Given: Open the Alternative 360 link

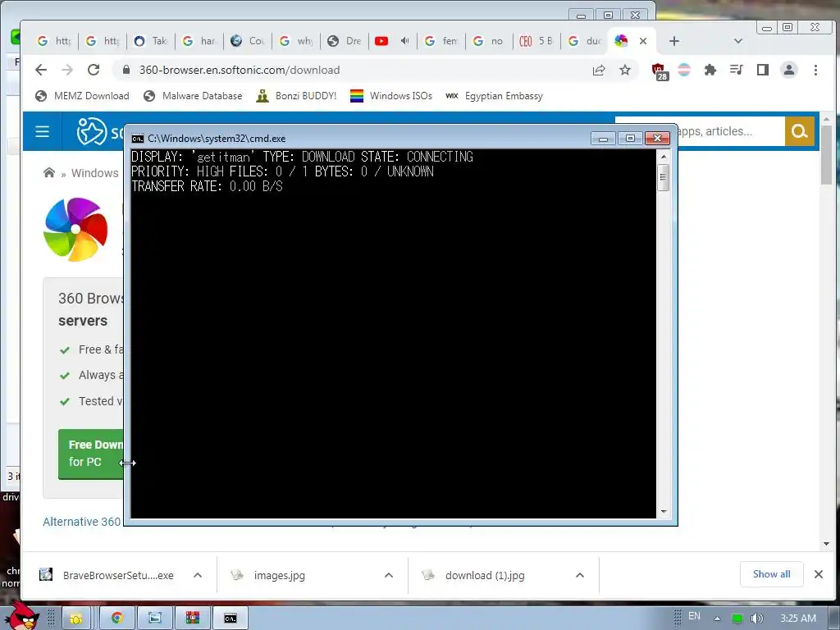Looking at the screenshot, I should pyautogui.click(x=82, y=522).
